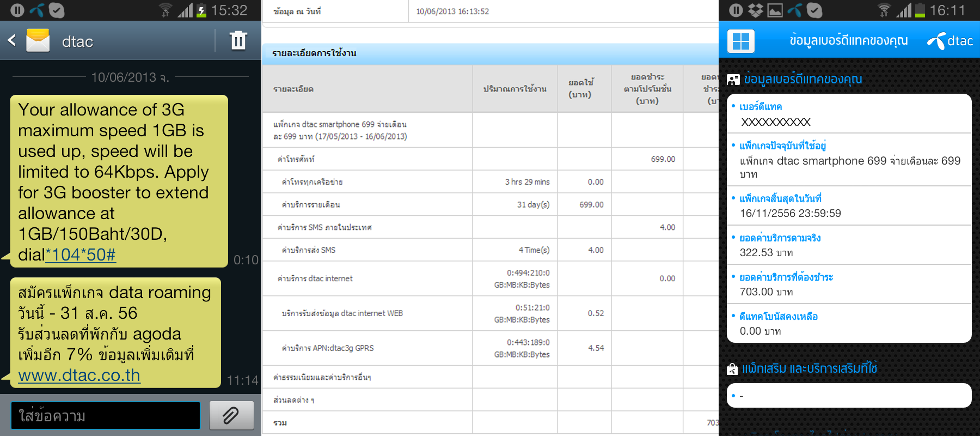Click the ปริมาณการใช้งาน column header
This screenshot has height=436, width=980.
coord(515,89)
